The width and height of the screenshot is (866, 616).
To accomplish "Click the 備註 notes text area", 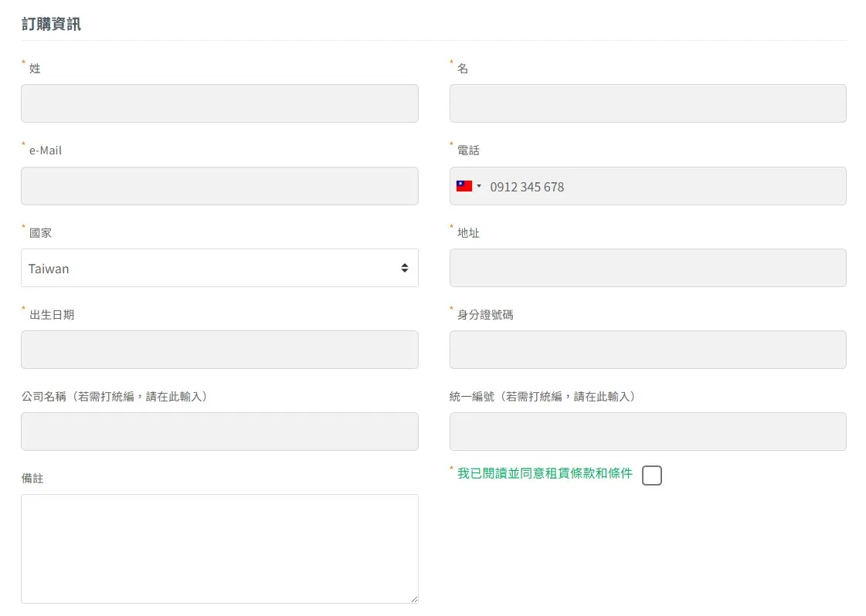I will 219,549.
